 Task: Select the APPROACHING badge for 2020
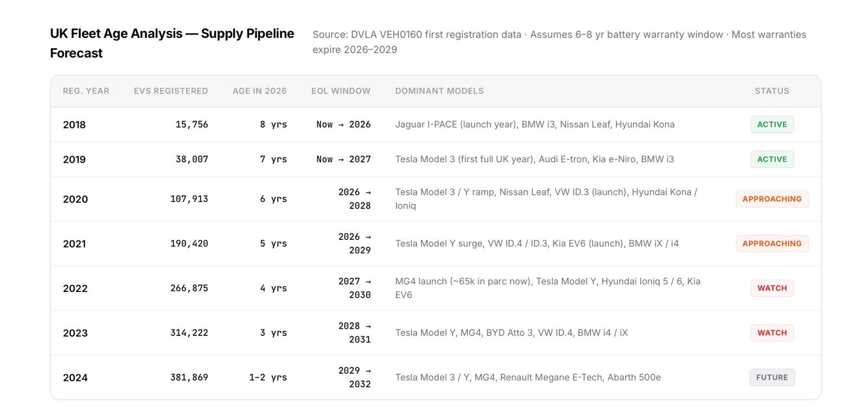771,199
